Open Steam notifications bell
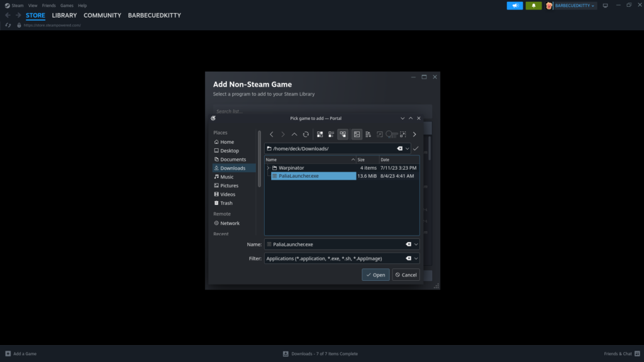The image size is (644, 362). coord(533,5)
